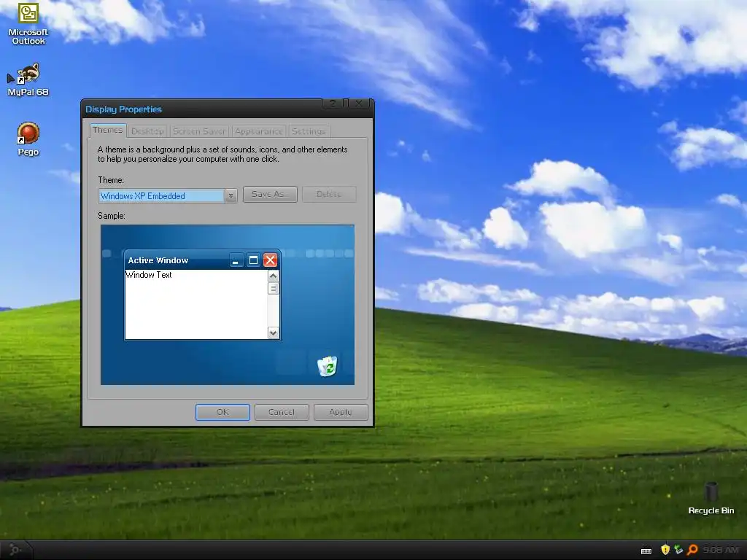Click the Active Window sample title
Viewport: 747px width, 560px height.
[x=158, y=260]
